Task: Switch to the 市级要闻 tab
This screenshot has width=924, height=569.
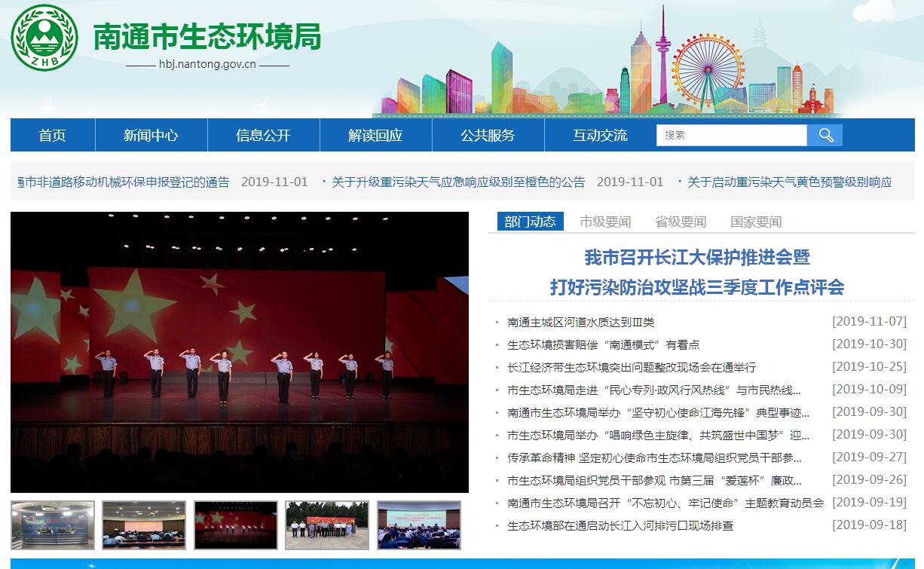Action: [605, 222]
